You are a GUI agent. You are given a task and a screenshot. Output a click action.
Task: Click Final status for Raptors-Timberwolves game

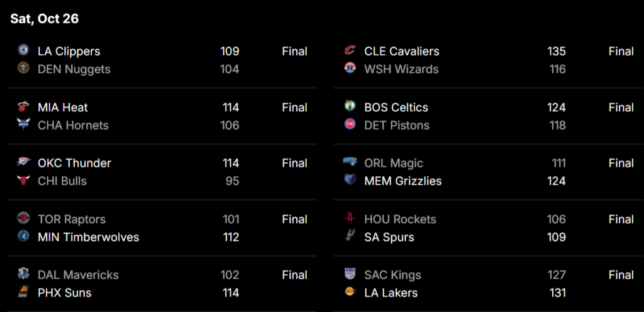pyautogui.click(x=294, y=220)
